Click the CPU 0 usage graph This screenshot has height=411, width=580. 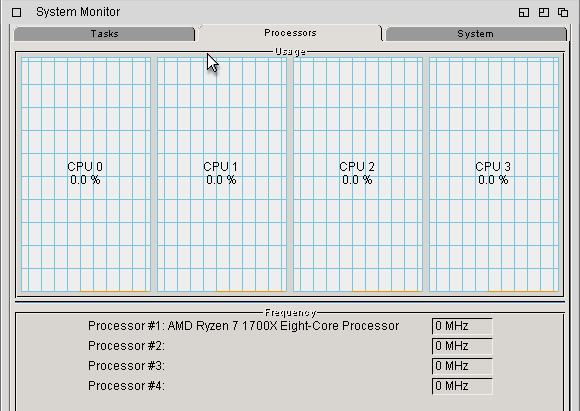click(x=86, y=174)
